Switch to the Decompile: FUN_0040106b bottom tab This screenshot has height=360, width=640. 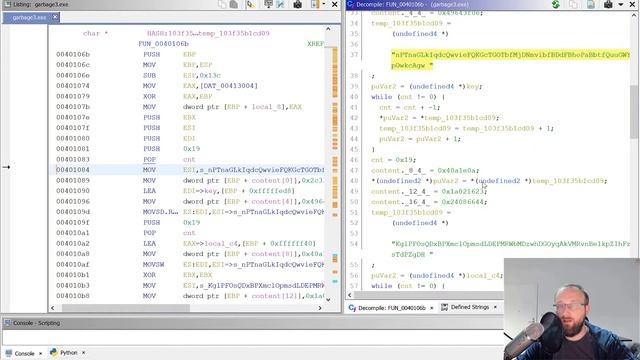391,308
